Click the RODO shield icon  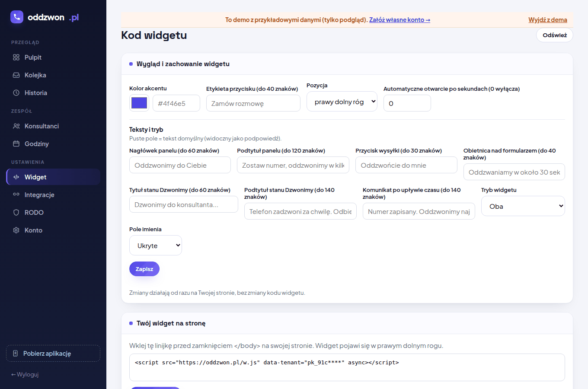pyautogui.click(x=16, y=213)
